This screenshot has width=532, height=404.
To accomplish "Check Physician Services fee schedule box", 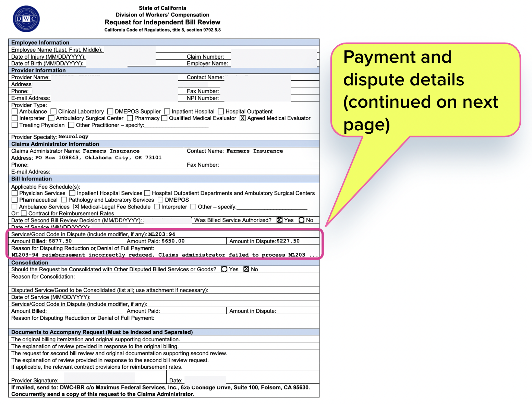I will [x=14, y=193].
